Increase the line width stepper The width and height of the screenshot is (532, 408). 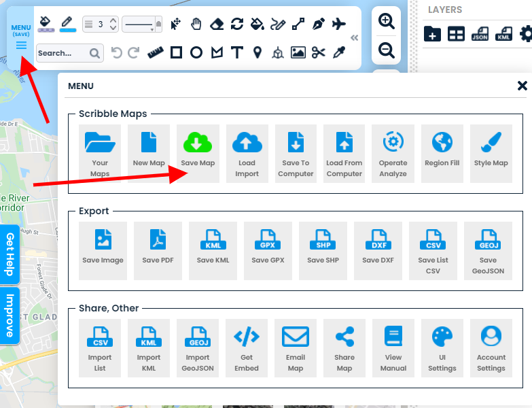click(113, 20)
